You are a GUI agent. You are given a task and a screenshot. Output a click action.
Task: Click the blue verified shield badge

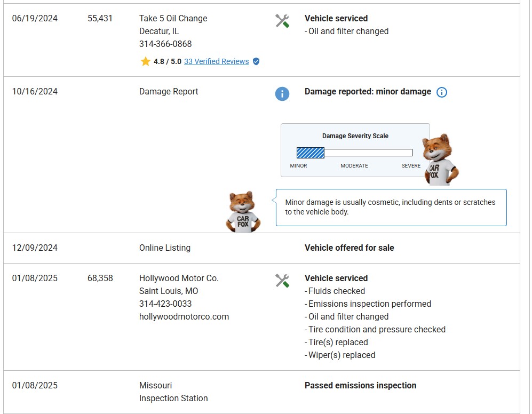[256, 61]
